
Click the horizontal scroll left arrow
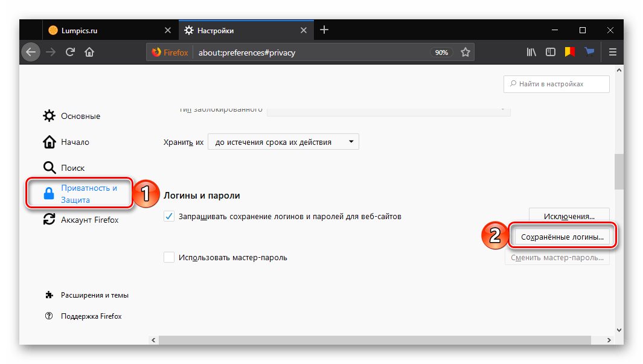[x=153, y=340]
